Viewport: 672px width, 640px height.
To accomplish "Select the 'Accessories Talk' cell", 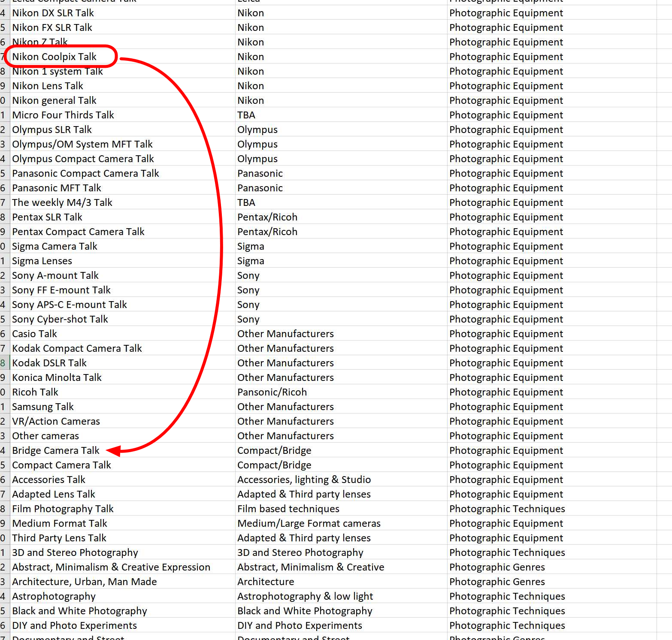I will 122,480.
